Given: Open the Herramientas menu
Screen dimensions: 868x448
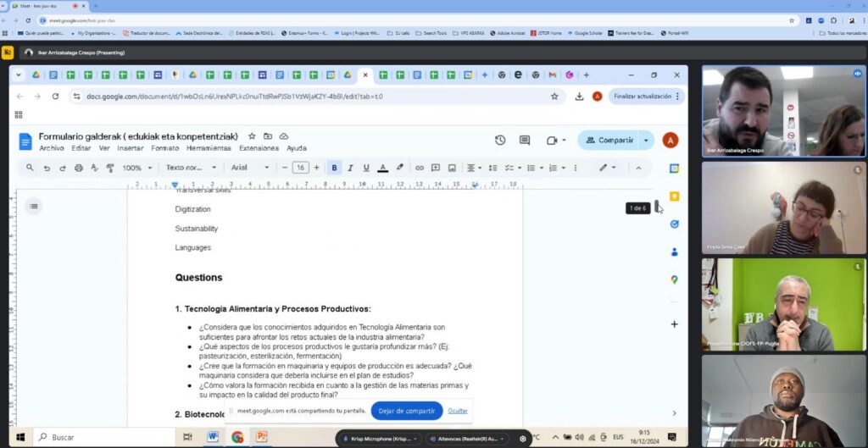Looking at the screenshot, I should click(209, 148).
